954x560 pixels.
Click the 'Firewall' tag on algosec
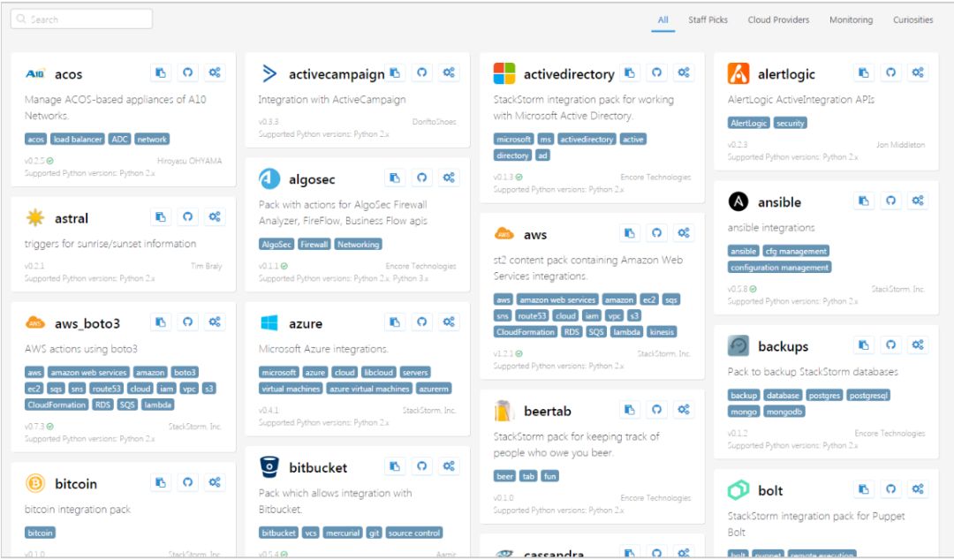click(x=314, y=245)
